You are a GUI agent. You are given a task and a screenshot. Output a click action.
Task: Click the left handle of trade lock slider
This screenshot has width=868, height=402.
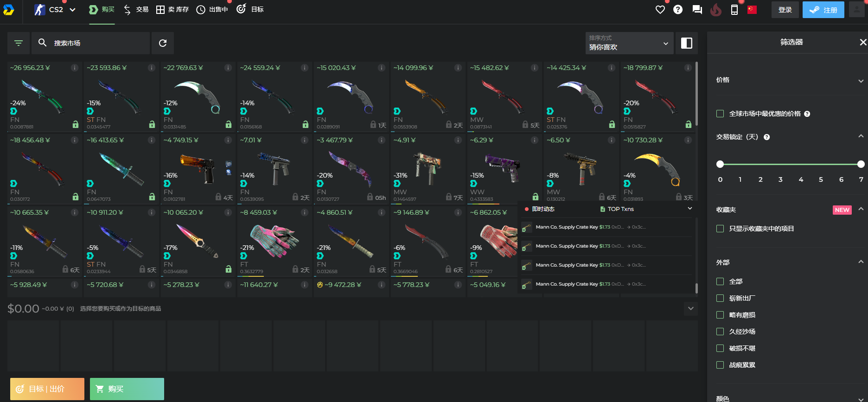720,164
